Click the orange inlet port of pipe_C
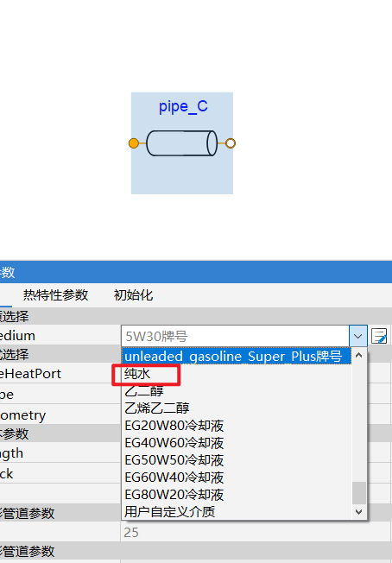The image size is (392, 563). click(x=134, y=143)
